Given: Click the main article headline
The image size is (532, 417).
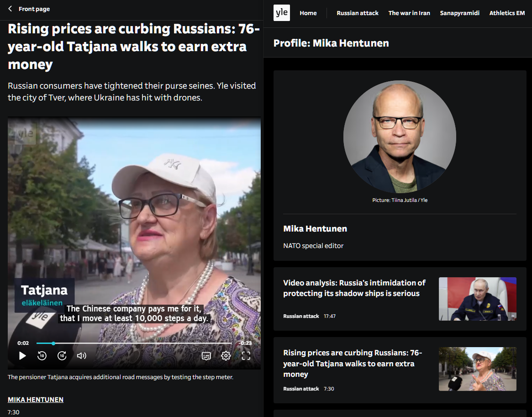Looking at the screenshot, I should click(x=134, y=47).
